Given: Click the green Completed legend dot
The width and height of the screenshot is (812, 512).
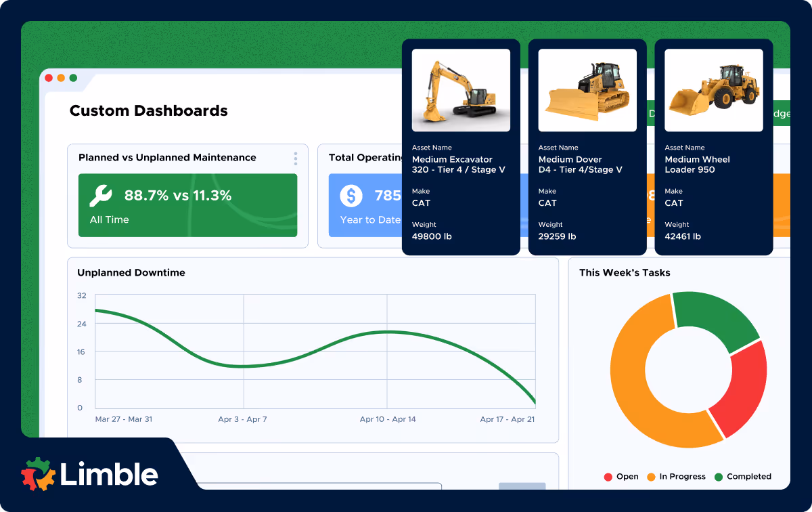Looking at the screenshot, I should point(719,477).
